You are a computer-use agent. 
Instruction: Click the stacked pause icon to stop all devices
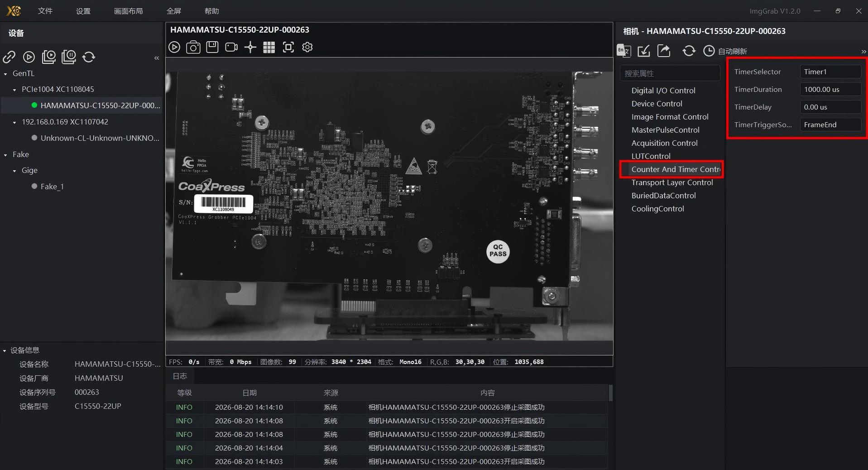(x=69, y=57)
